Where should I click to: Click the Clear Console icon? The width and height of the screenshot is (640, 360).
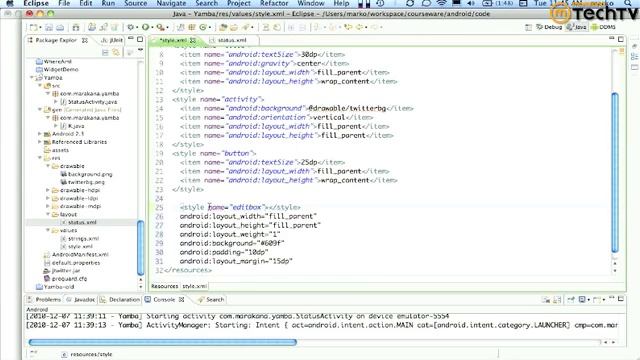[x=546, y=300]
